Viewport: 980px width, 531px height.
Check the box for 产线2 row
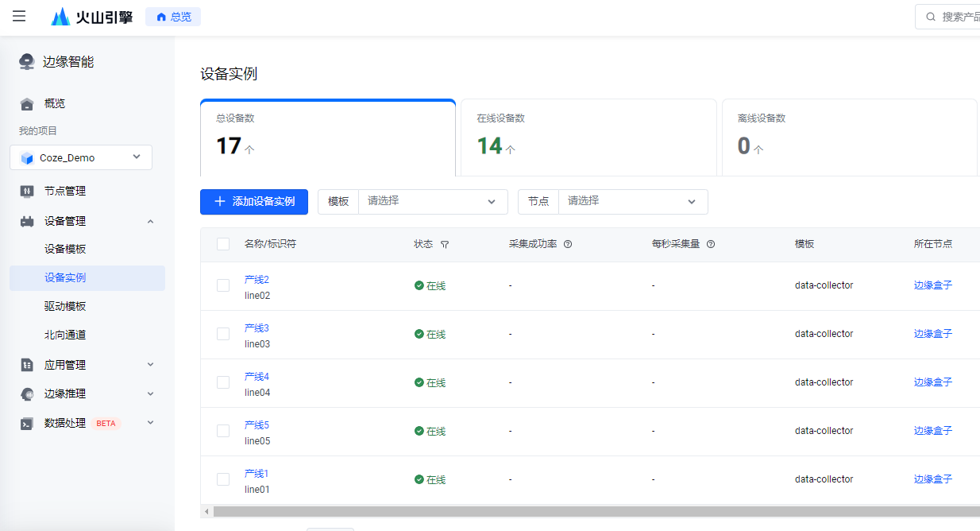point(223,285)
